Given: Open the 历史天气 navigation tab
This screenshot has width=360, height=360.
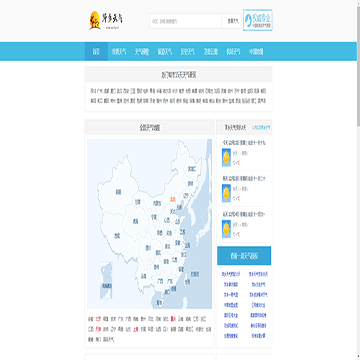Looking at the screenshot, I should (188, 52).
